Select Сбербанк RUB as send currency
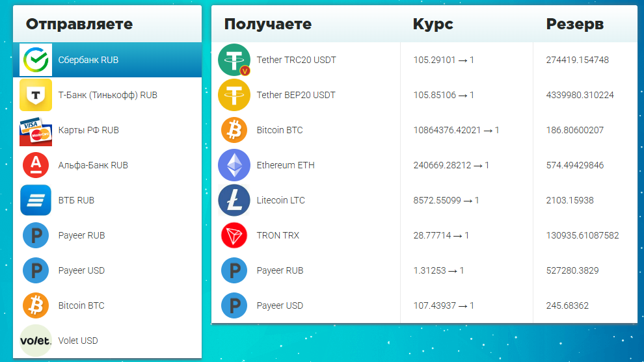Image resolution: width=644 pixels, height=362 pixels. pyautogui.click(x=107, y=60)
